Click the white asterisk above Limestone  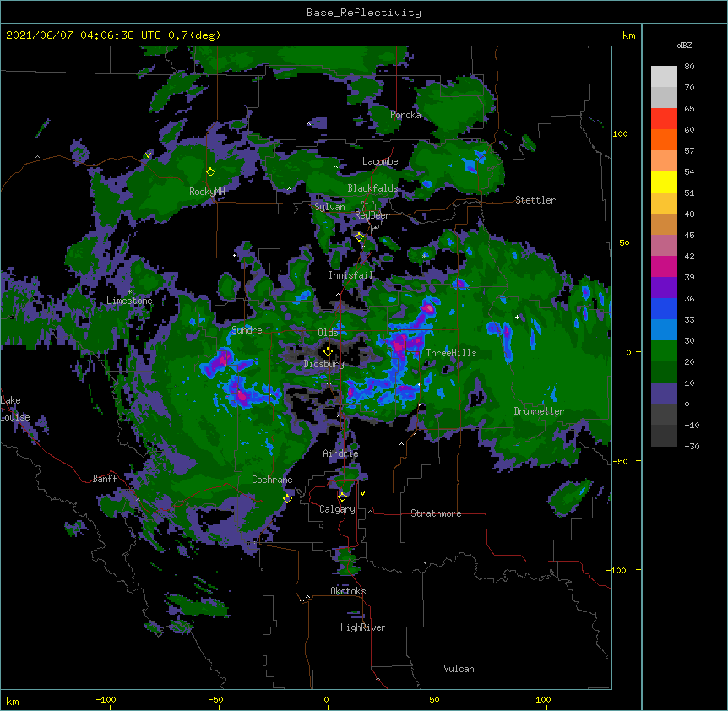click(x=129, y=292)
